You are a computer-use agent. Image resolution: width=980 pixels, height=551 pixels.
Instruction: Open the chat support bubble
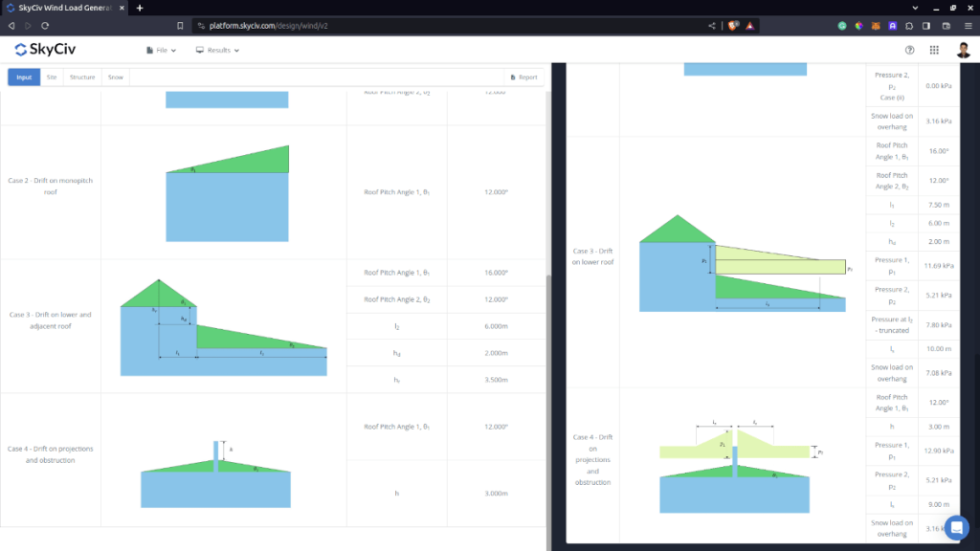pyautogui.click(x=956, y=527)
